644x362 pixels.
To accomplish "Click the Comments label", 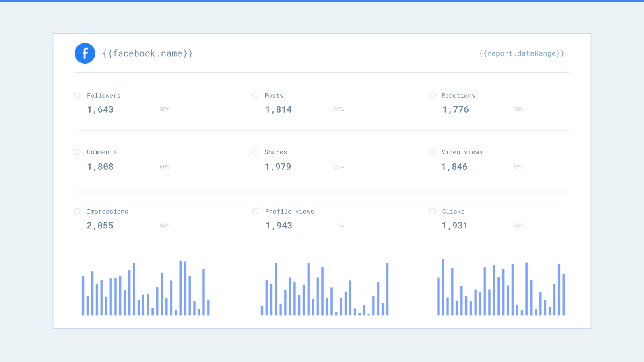I will [102, 152].
